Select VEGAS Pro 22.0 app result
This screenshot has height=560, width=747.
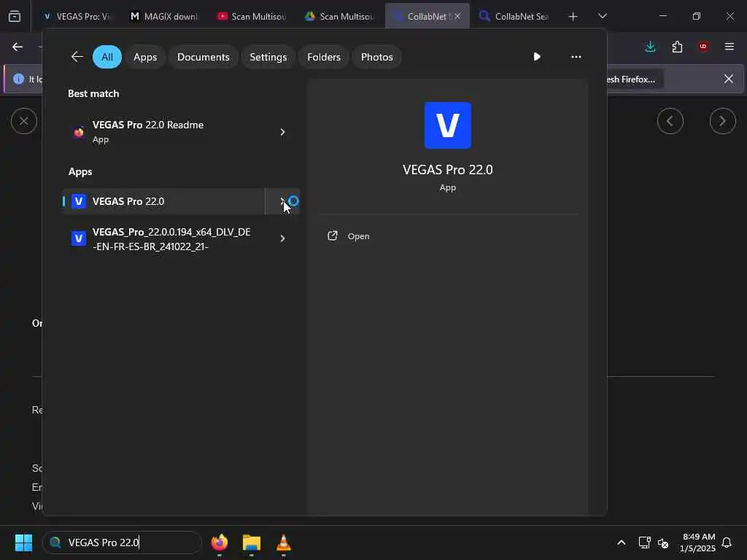163,201
